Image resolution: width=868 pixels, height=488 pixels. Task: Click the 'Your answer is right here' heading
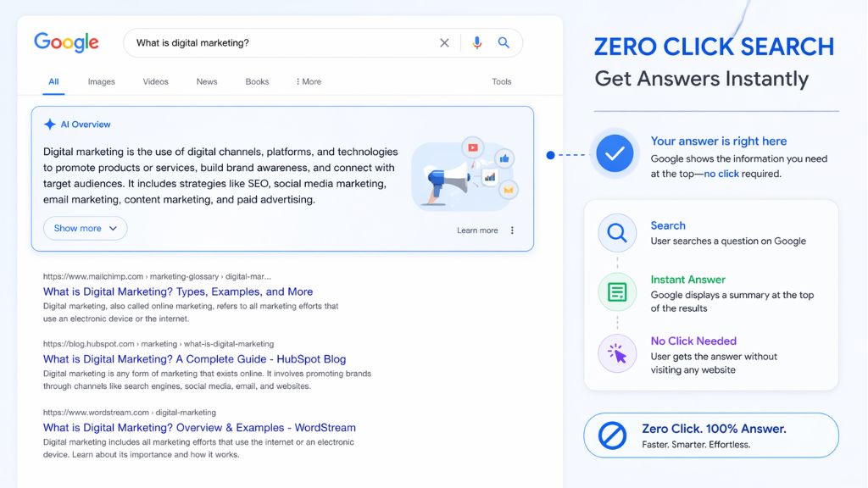point(719,141)
